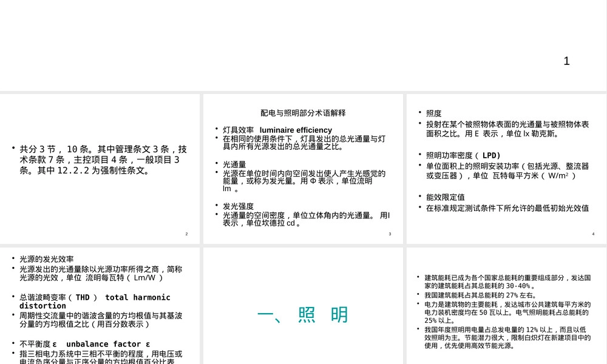
Task: Select the '照度' bullet heading
Action: pyautogui.click(x=433, y=113)
